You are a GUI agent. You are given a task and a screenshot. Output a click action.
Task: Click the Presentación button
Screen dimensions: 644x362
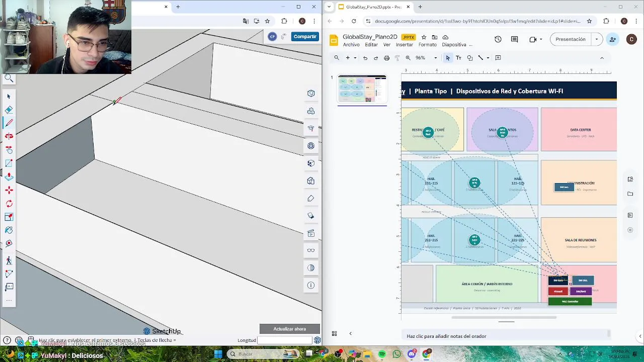(x=570, y=39)
